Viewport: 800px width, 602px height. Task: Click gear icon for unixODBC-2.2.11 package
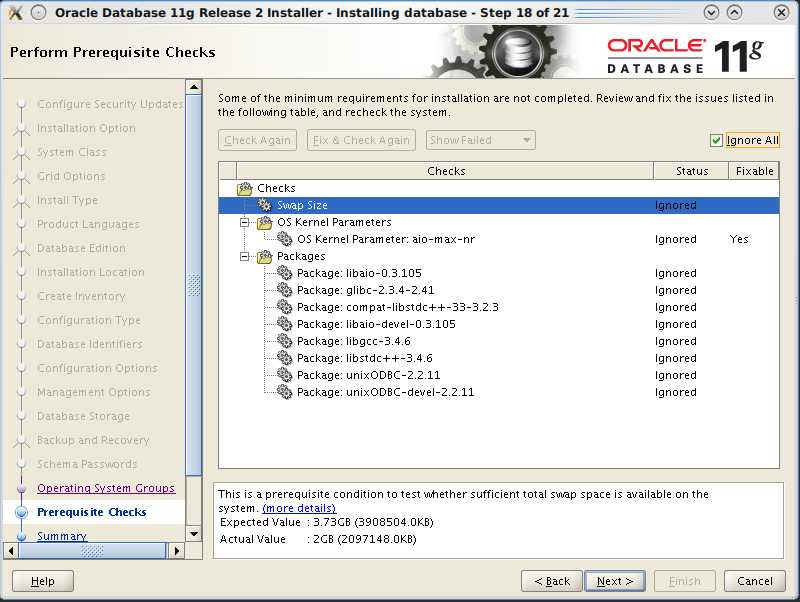[284, 375]
